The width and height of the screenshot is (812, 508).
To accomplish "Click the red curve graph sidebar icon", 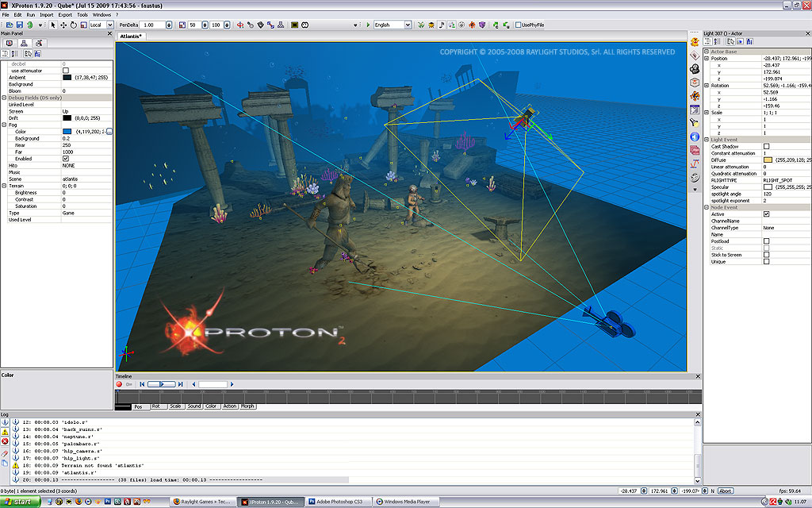I will pos(695,164).
